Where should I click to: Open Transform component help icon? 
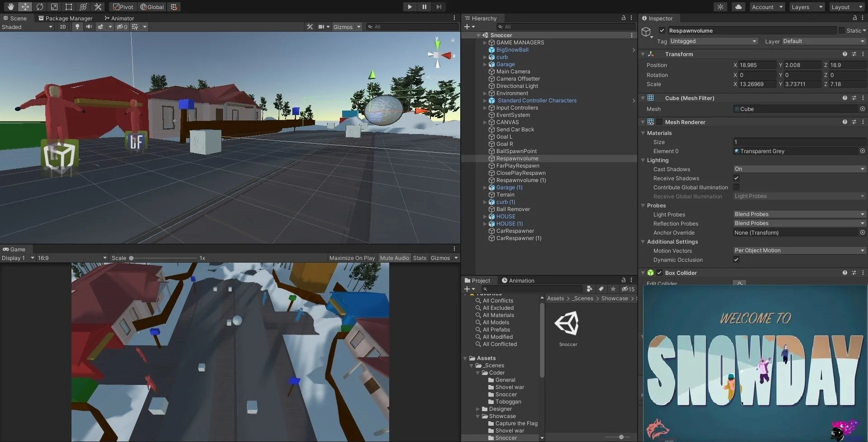click(844, 54)
